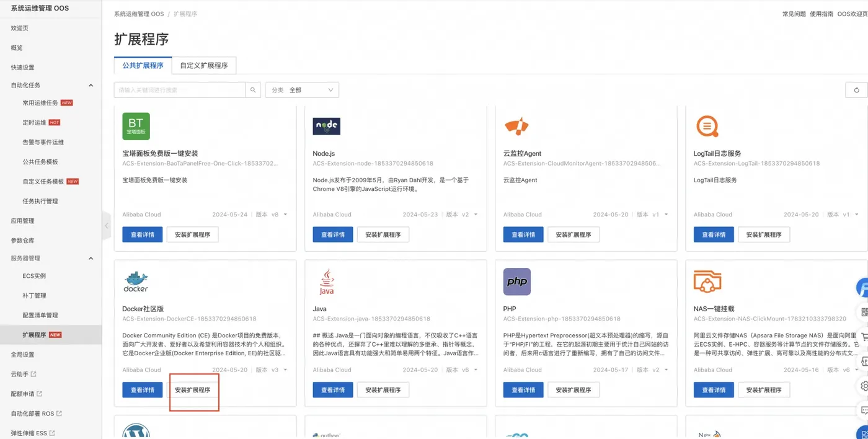Click 安装扩展程序 on 宝塔面板 card
Viewport: 868px width, 439px height.
pyautogui.click(x=193, y=234)
